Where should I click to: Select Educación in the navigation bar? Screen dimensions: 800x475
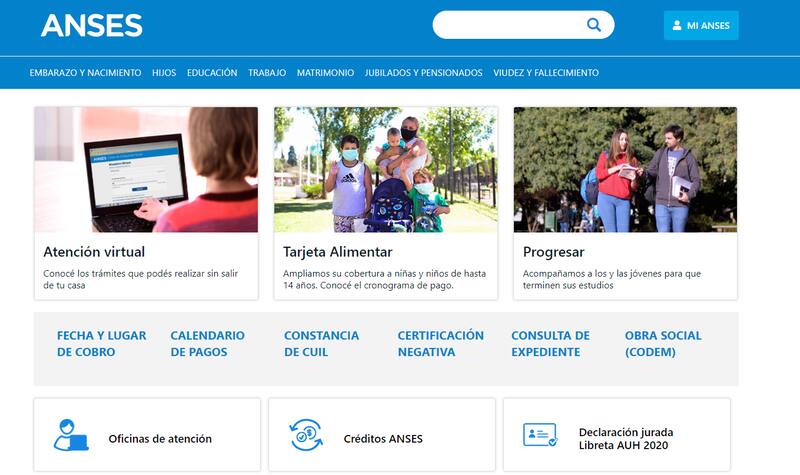(x=212, y=73)
